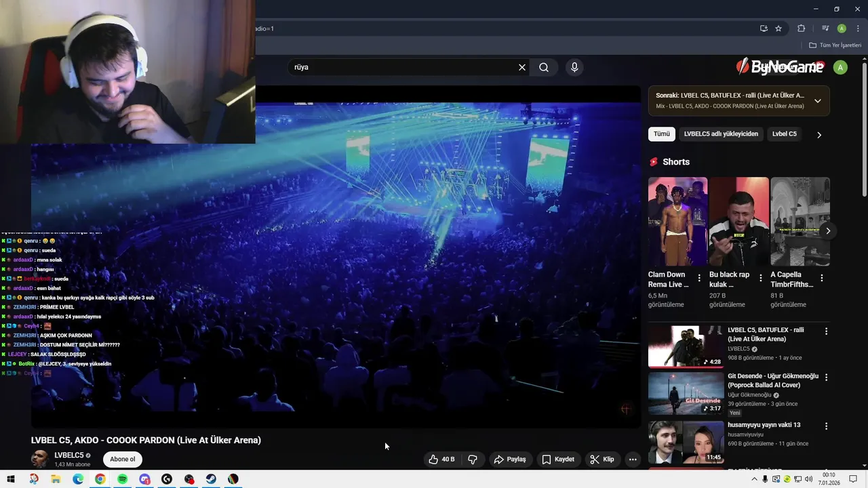Dislike the video

(473, 460)
